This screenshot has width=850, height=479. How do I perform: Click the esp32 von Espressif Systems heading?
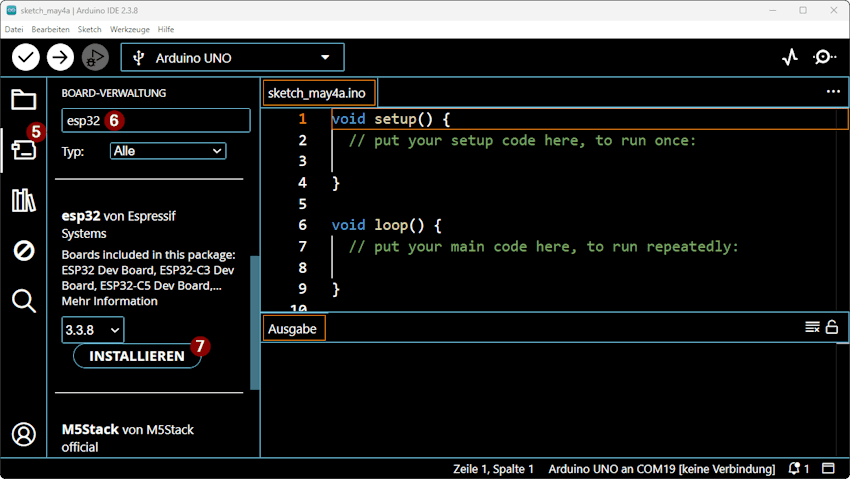click(119, 225)
